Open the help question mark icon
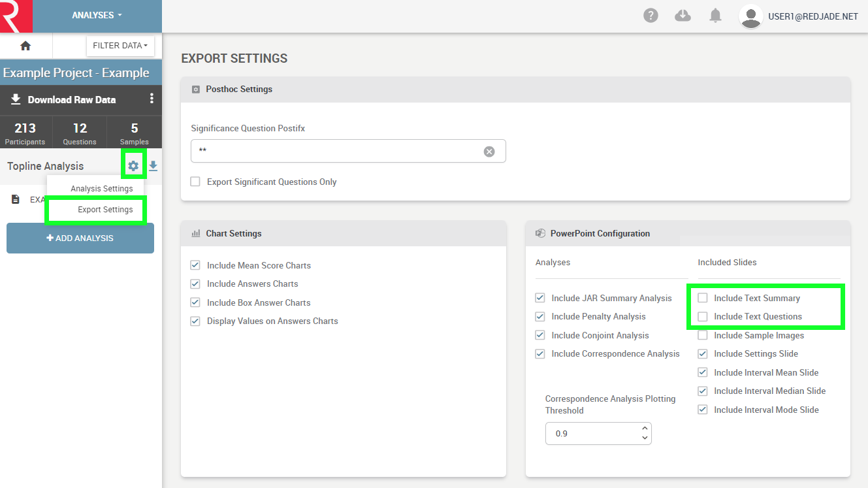 [x=651, y=16]
